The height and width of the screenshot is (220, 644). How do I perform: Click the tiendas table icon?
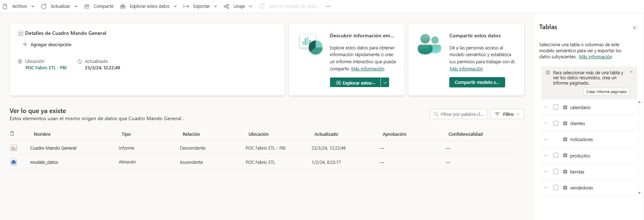click(x=565, y=172)
